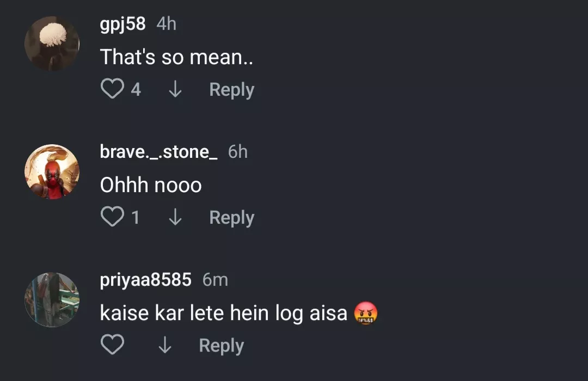
Task: Like gpj58's "That's so mean.." comment
Action: 112,89
